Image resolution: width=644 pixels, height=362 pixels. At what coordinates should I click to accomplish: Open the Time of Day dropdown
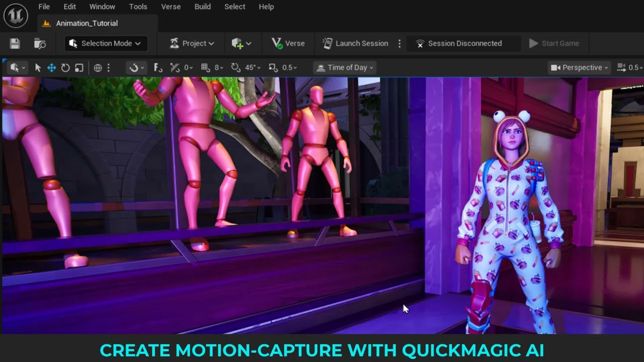[x=345, y=68]
